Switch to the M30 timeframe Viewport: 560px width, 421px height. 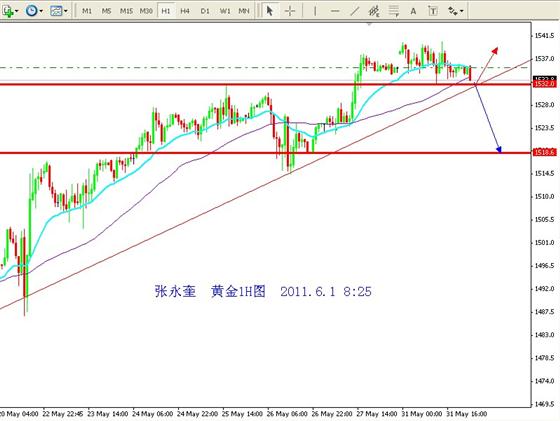(146, 11)
